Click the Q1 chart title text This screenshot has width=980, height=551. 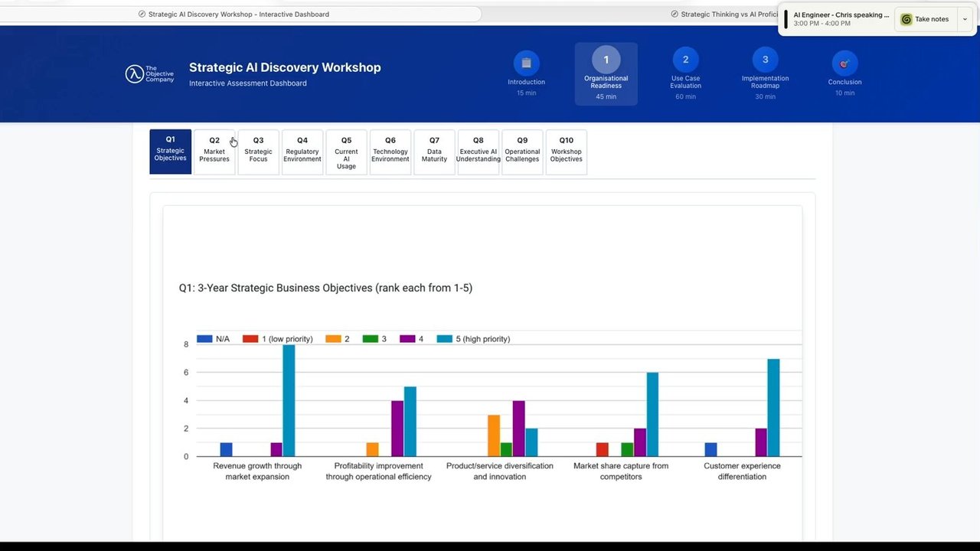click(325, 288)
